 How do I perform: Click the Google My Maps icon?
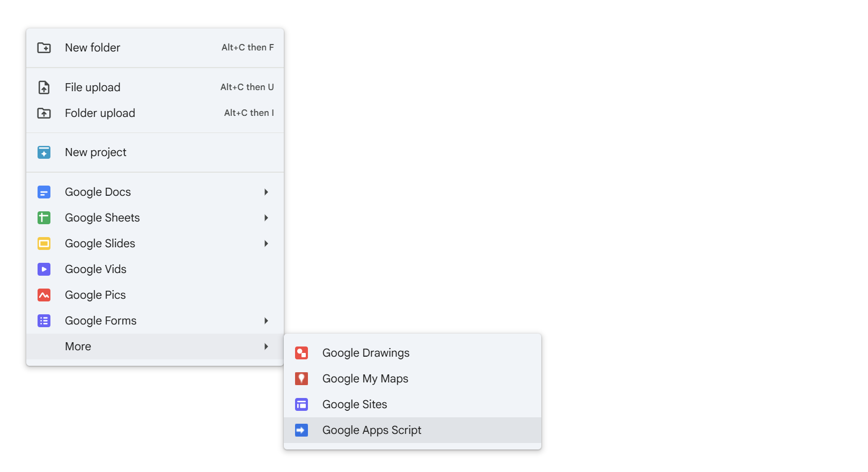(x=301, y=379)
